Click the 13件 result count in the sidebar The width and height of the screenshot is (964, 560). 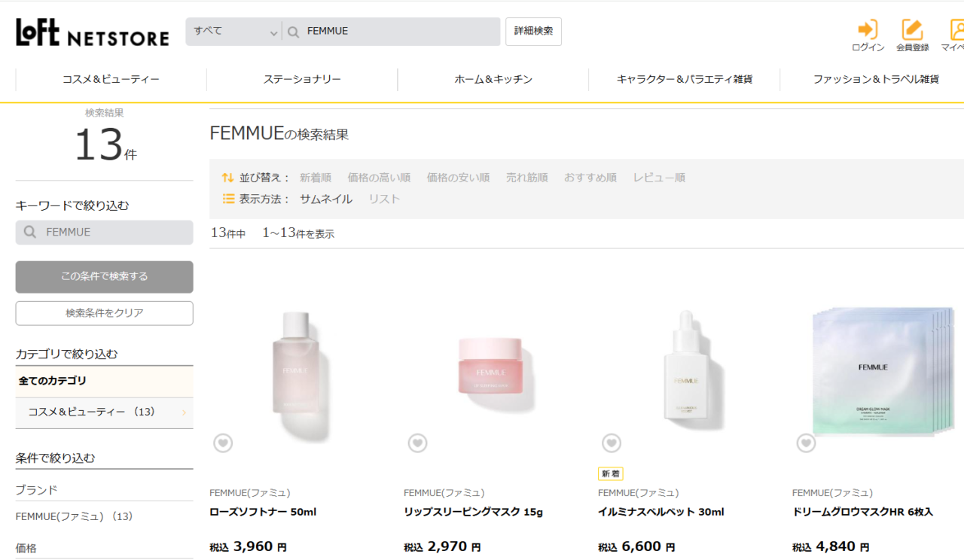pos(105,145)
